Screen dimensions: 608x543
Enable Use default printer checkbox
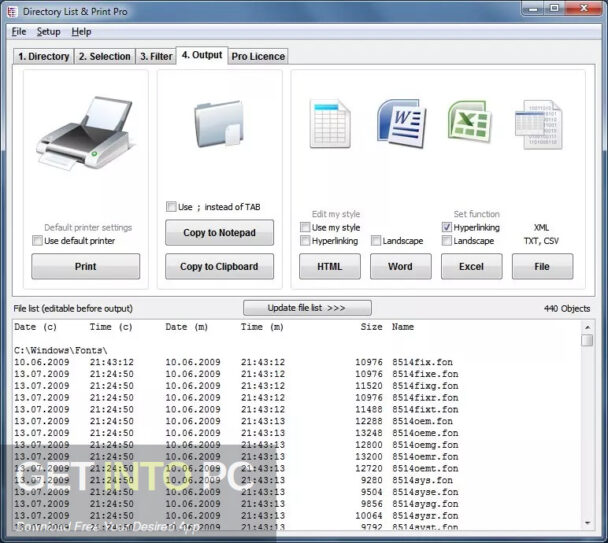coord(37,240)
